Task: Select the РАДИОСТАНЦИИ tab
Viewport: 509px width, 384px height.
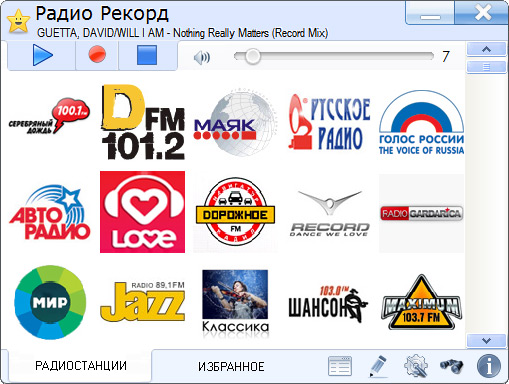Action: 81,366
